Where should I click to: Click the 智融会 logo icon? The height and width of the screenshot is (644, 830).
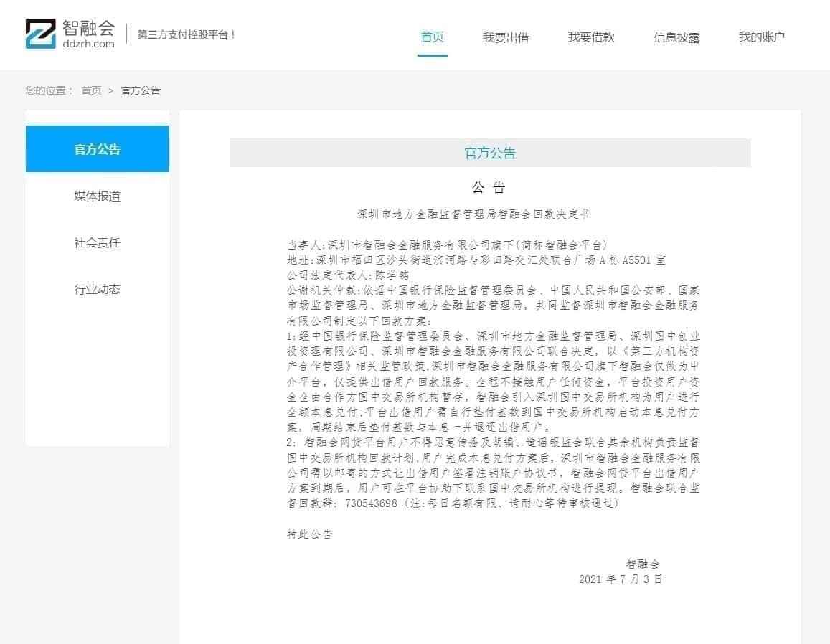pos(41,34)
